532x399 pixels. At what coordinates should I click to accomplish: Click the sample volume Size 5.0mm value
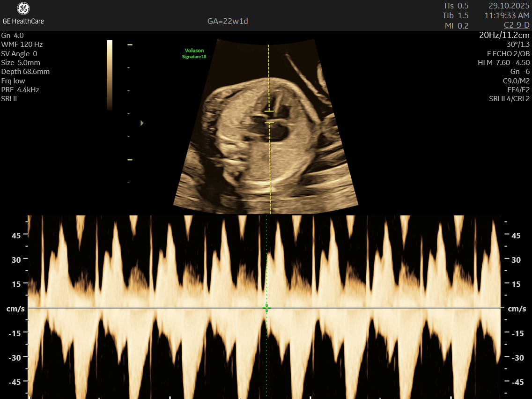point(21,63)
